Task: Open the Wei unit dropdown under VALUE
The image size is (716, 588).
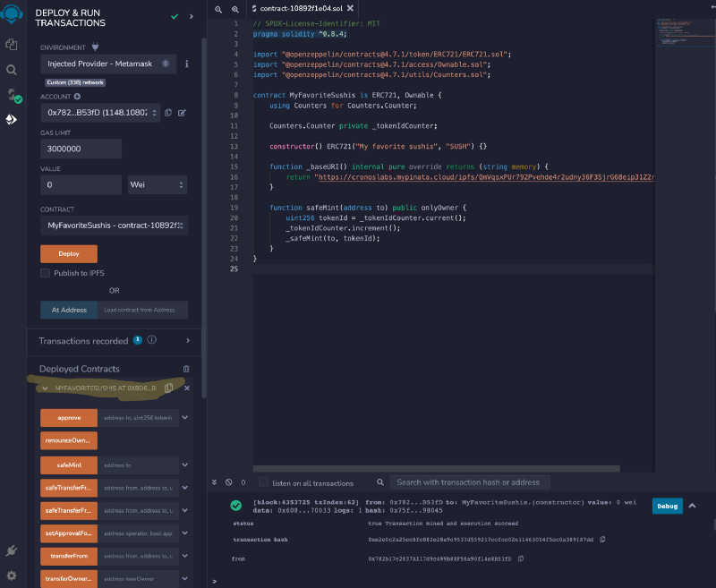Action: tap(158, 183)
